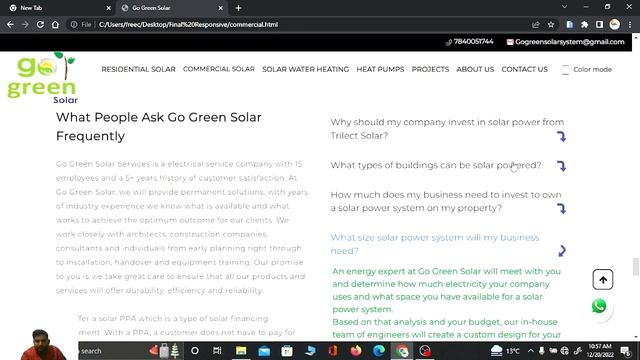640x360 pixels.
Task: Show hidden system tray icons
Action: click(x=530, y=351)
